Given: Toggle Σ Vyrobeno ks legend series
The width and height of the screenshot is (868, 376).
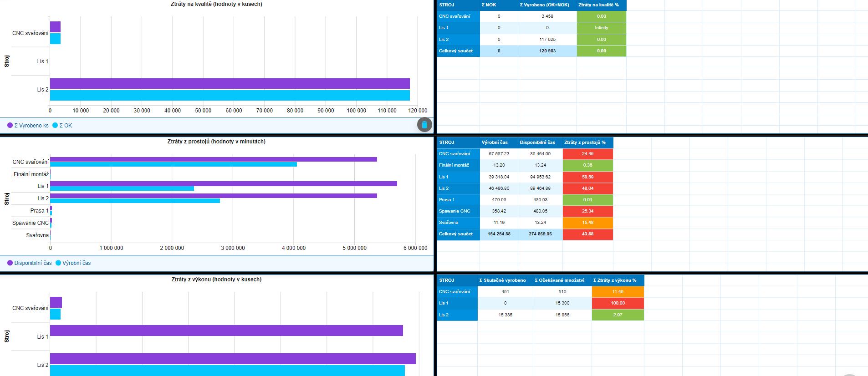Looking at the screenshot, I should [x=28, y=126].
